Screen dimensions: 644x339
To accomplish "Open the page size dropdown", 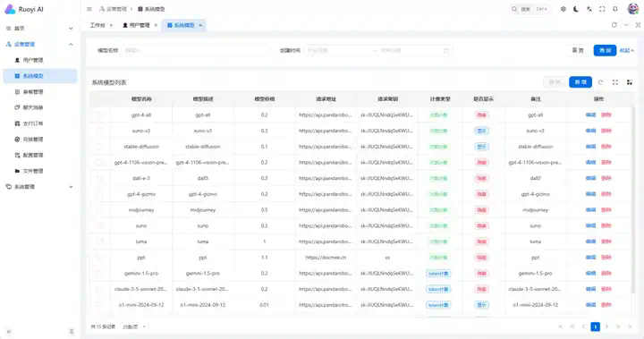I will pyautogui.click(x=134, y=326).
